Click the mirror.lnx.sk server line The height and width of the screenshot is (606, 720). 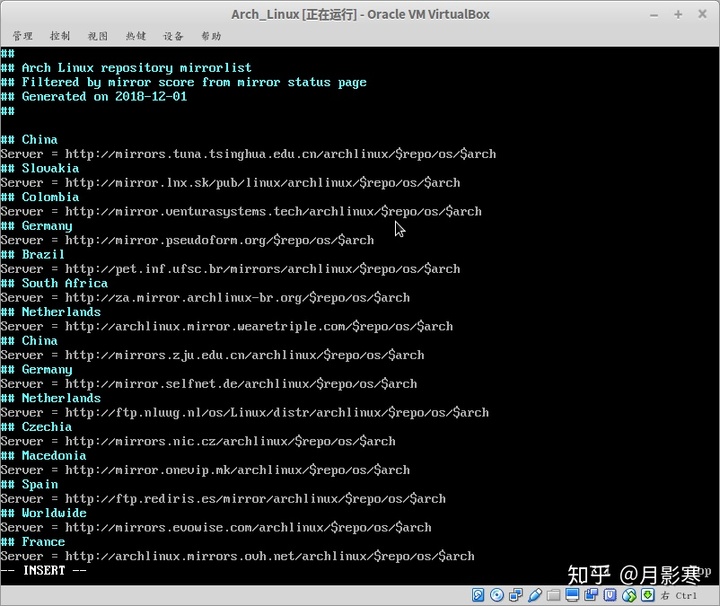(231, 183)
